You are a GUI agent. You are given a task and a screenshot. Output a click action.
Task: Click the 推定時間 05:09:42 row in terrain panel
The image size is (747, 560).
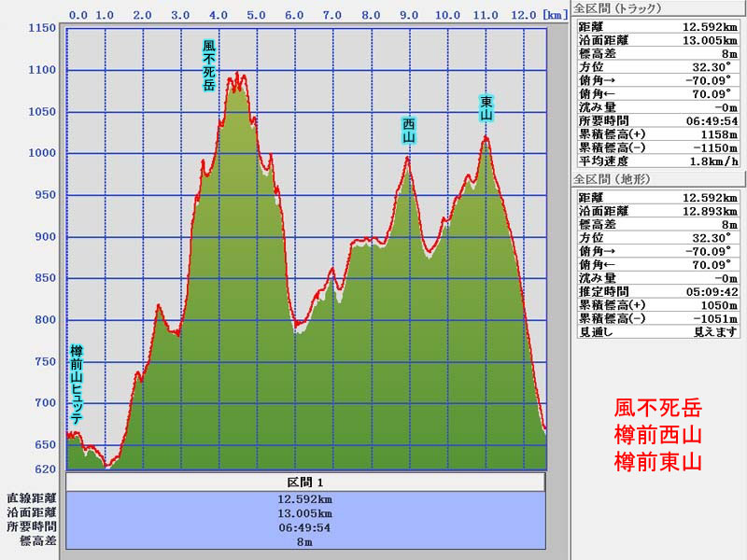coord(658,291)
